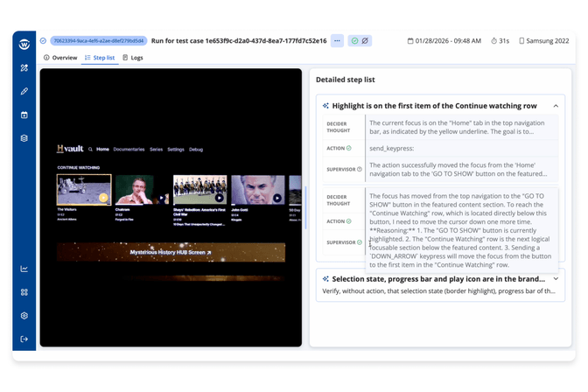Viewport: 588px width, 392px height.
Task: Open the four-squares apps grid icon in the sidebar
Action: pyautogui.click(x=24, y=292)
